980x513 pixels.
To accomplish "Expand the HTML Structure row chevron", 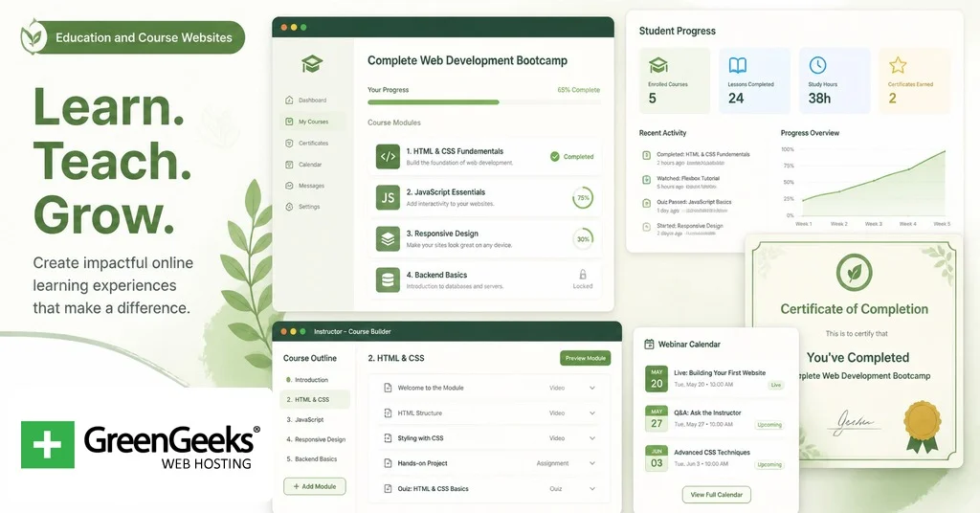I will point(591,413).
